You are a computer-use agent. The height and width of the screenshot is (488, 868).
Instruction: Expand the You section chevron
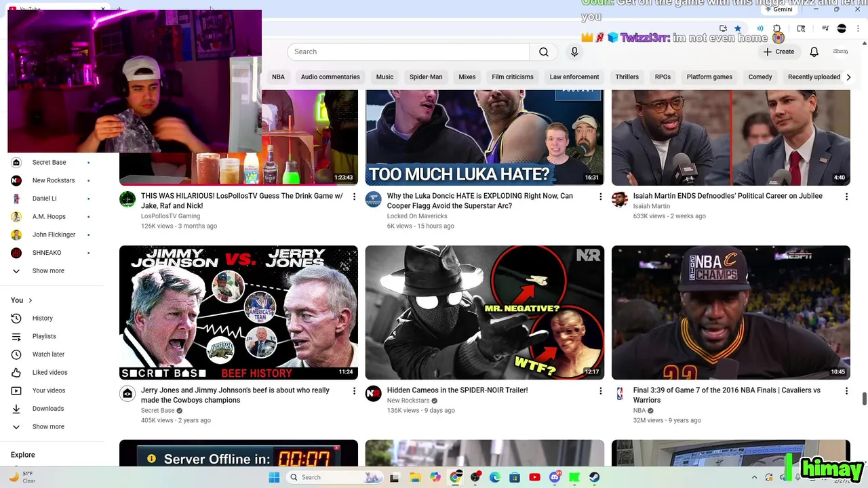(30, 300)
